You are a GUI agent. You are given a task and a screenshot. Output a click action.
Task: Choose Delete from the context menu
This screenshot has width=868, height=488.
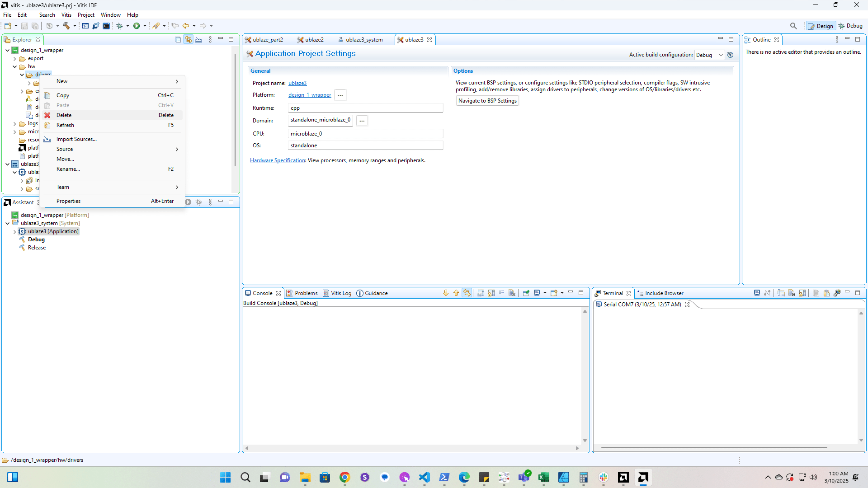click(x=64, y=115)
